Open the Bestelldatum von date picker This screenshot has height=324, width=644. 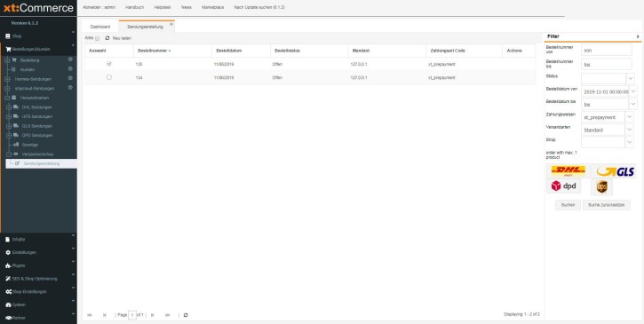point(633,91)
